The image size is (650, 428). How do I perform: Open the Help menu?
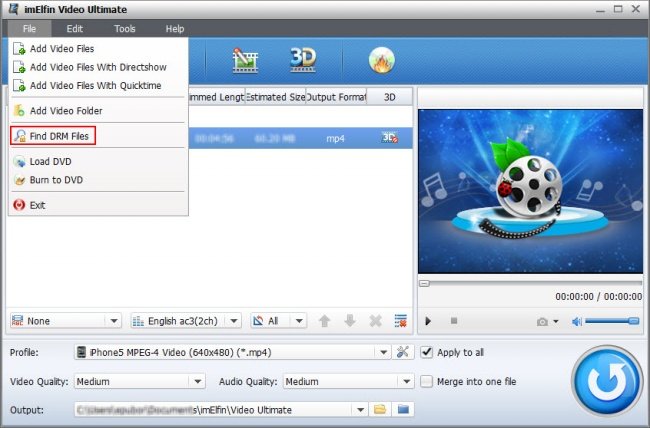pyautogui.click(x=175, y=29)
